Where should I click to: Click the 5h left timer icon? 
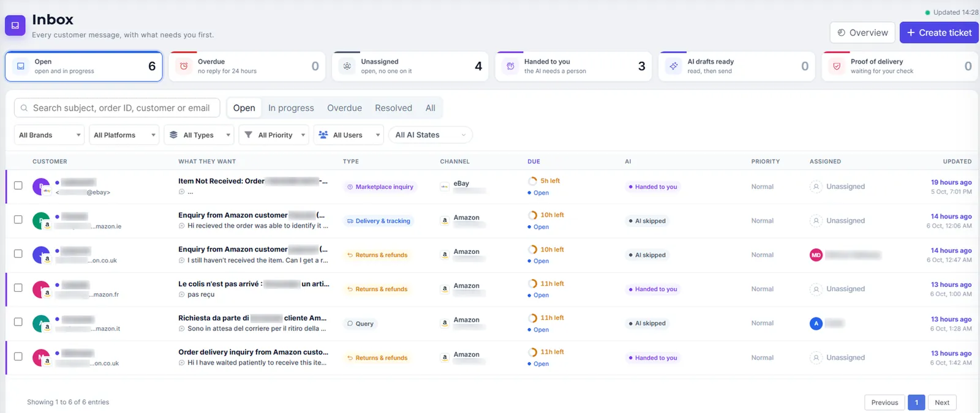pos(532,181)
